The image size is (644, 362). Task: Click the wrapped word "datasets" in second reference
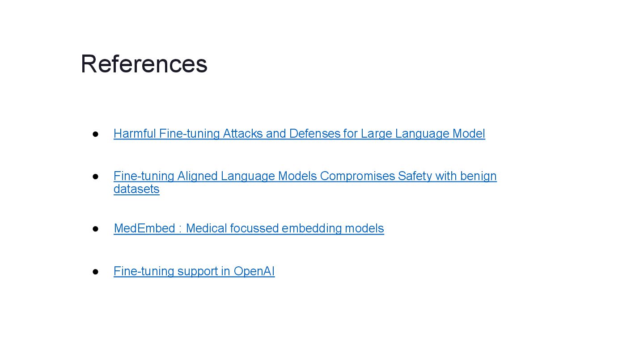point(136,189)
